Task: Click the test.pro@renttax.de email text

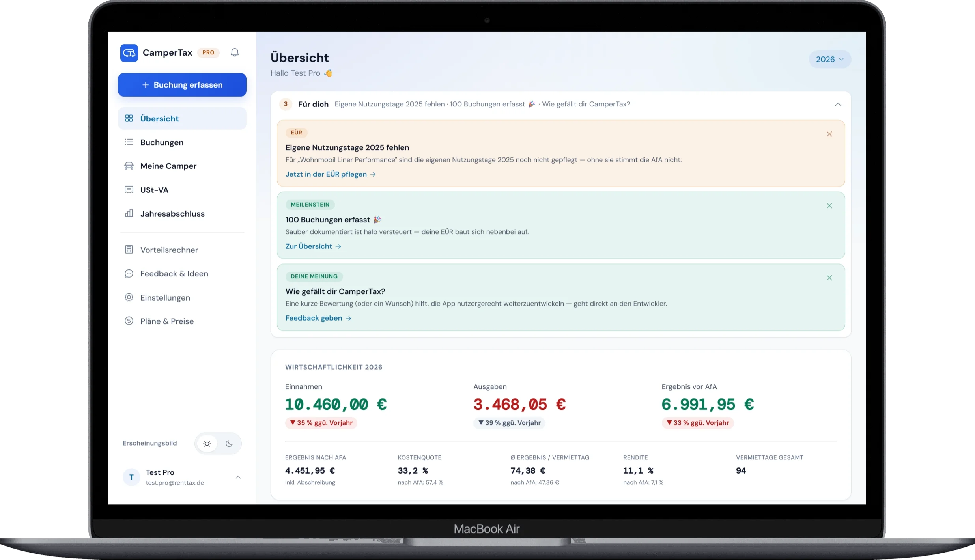Action: [x=175, y=483]
